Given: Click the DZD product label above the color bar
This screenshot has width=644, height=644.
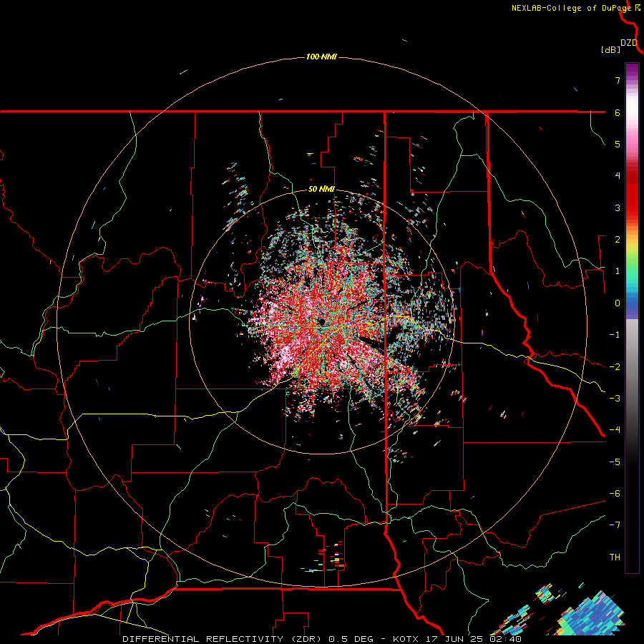Looking at the screenshot, I should [629, 43].
